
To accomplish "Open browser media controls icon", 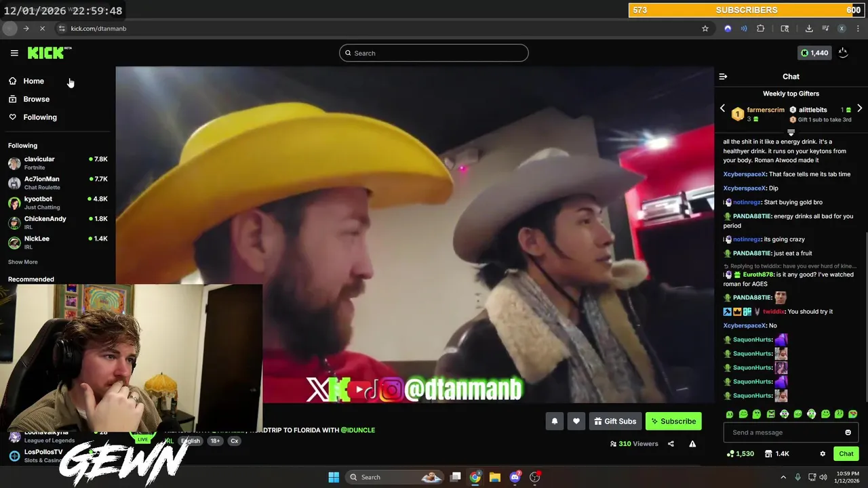I will (x=825, y=28).
